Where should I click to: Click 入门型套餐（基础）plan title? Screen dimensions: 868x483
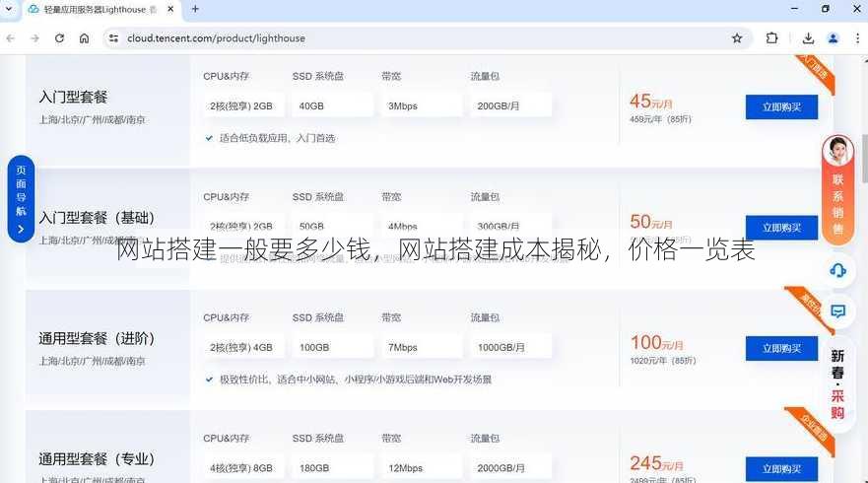97,218
